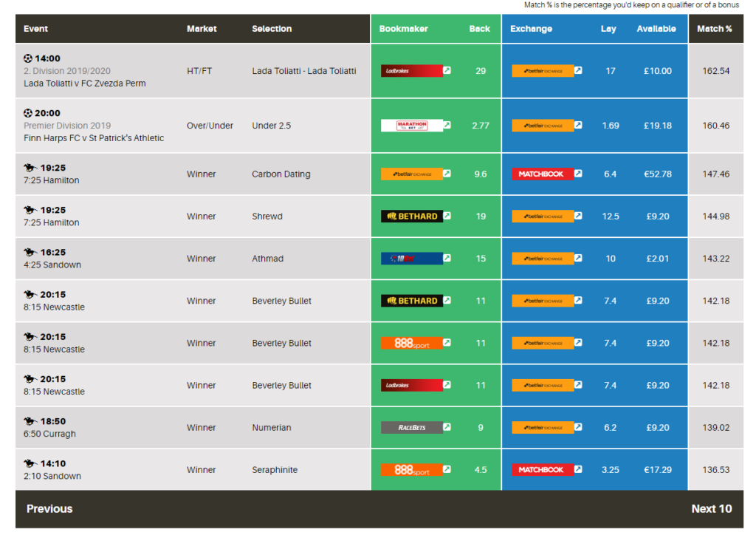Viewport: 756px width, 535px height.
Task: Open the Matchbook logo for Carbon Dating lay
Action: 541,174
